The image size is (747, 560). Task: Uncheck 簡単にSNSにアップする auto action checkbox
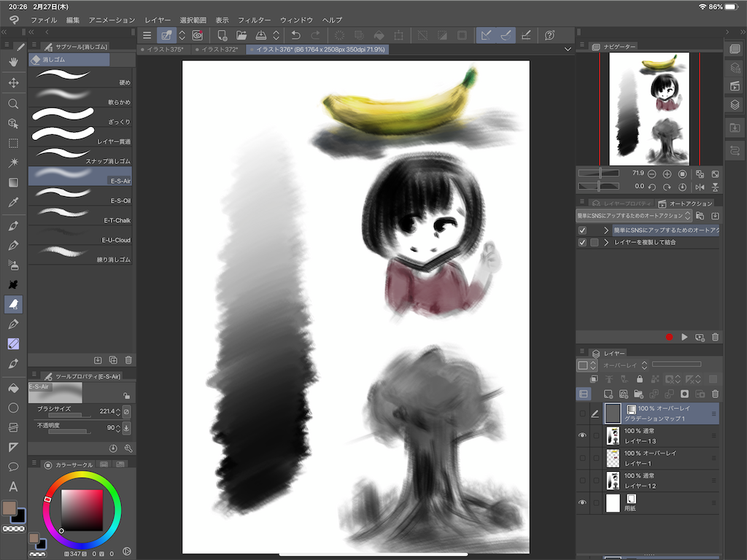pos(582,230)
